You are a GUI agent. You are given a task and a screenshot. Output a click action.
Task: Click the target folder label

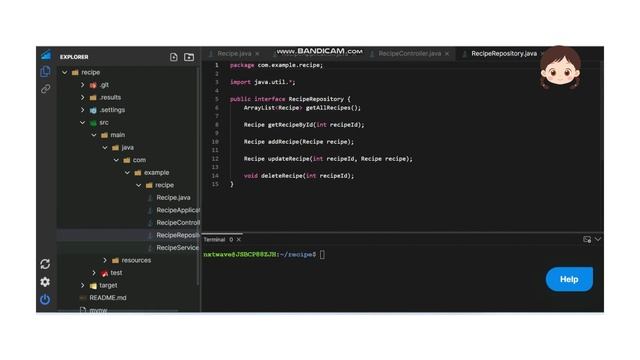coord(108,285)
